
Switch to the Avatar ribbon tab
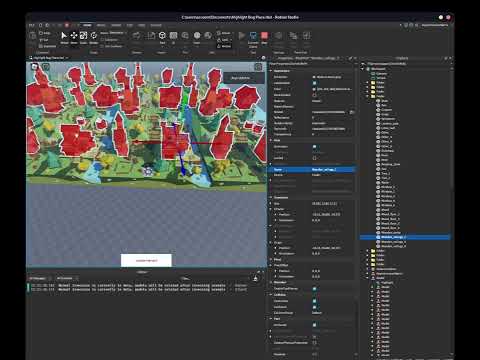pos(116,25)
